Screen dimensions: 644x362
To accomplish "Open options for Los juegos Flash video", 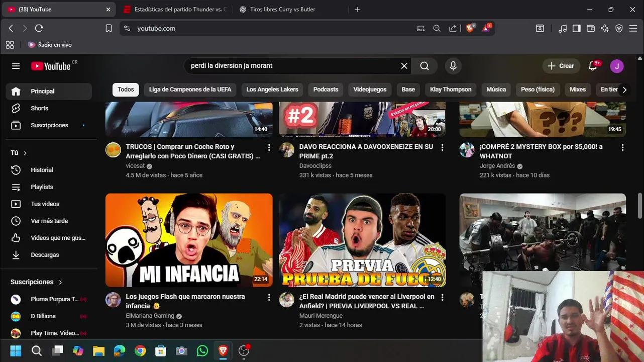I will pos(269,297).
